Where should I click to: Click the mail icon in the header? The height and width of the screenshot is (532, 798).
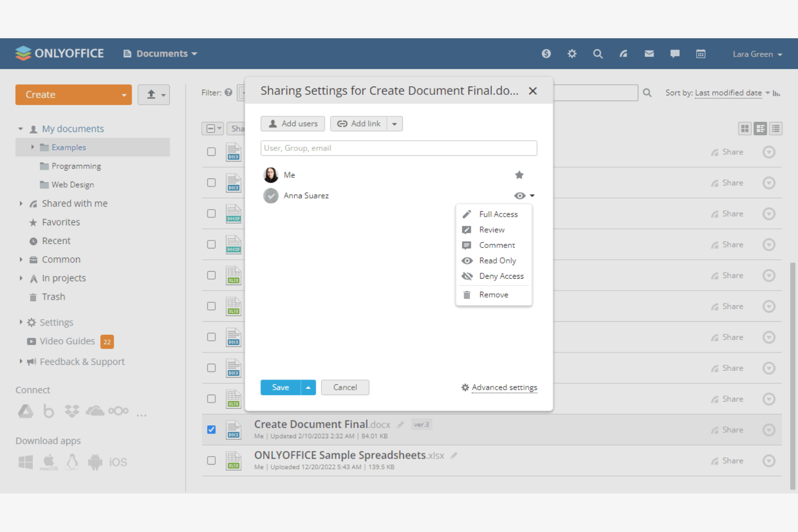tap(649, 53)
